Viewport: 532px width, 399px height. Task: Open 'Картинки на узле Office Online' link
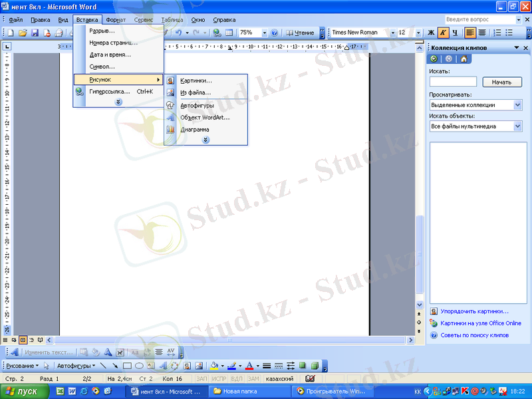point(480,323)
